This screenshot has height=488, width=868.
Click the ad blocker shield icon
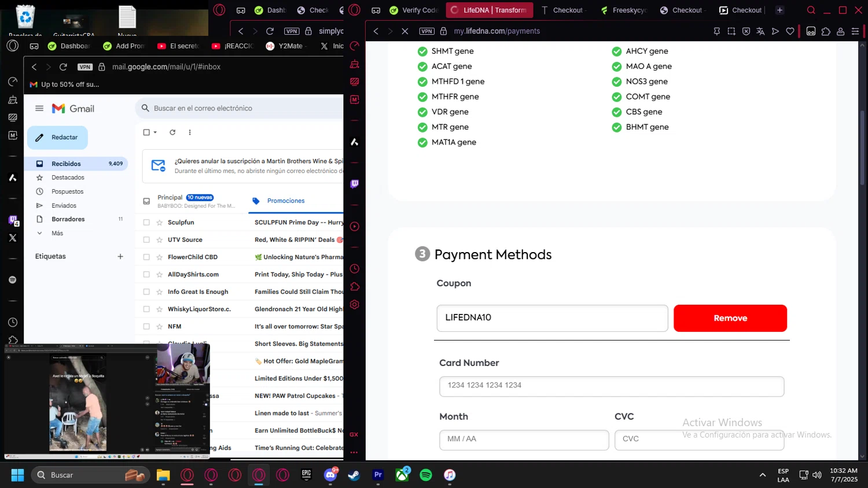(746, 31)
